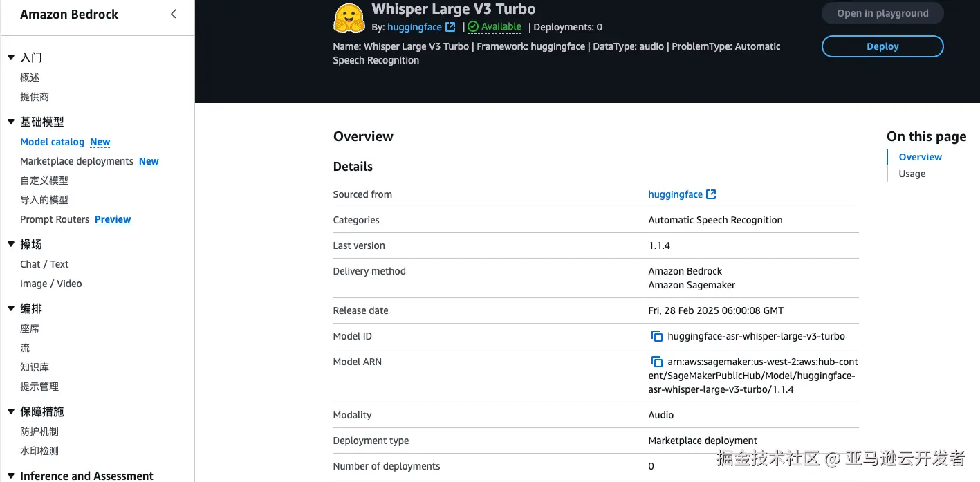Collapse the 保障措施 section
Viewport: 980px width, 482px height.
click(11, 411)
